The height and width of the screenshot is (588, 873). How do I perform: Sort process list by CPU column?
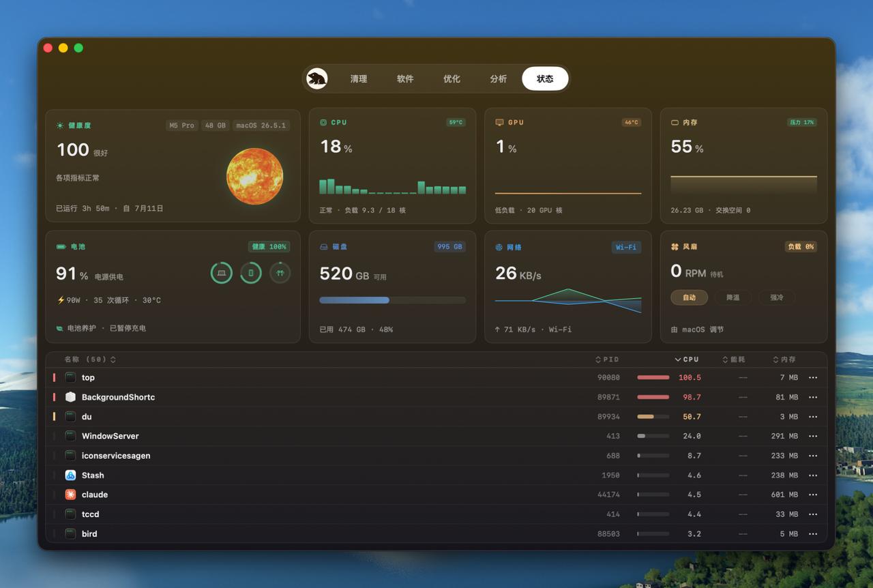click(687, 359)
